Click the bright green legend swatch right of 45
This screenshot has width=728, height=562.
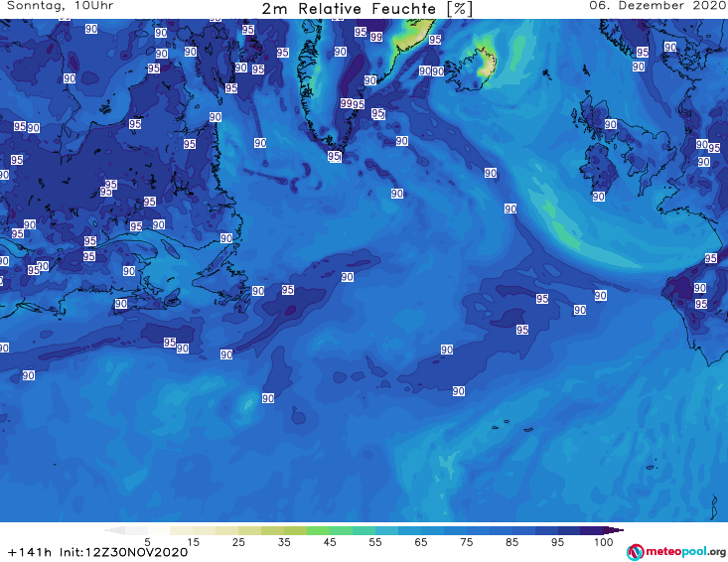341,530
